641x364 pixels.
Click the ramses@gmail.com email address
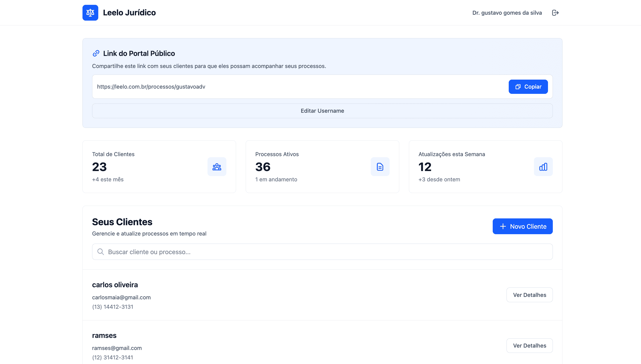coord(116,348)
